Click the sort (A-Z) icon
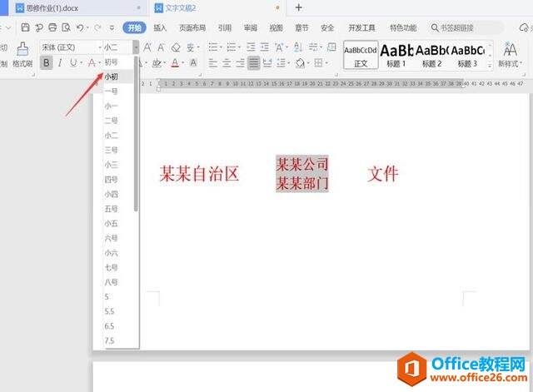The height and width of the screenshot is (392, 533). click(298, 47)
